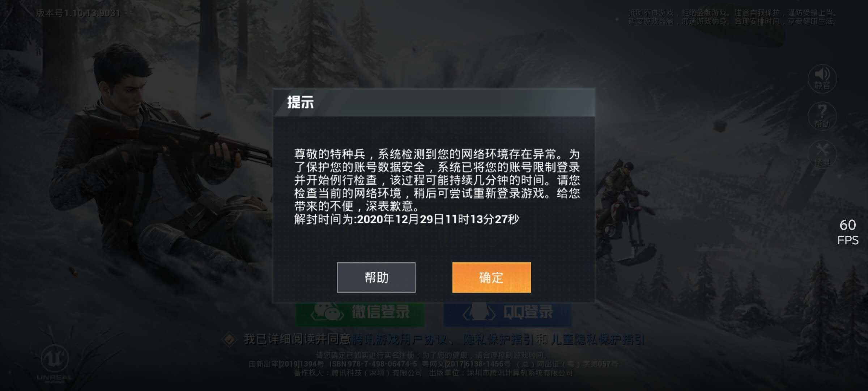Viewport: 868px width, 391px height.
Task: Click the 提示 dialog title bar
Action: click(x=434, y=102)
